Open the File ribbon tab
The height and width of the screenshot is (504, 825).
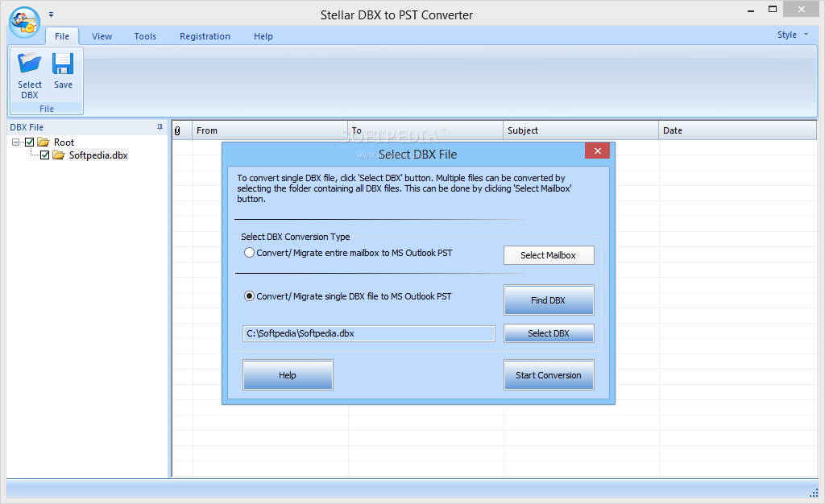point(62,36)
